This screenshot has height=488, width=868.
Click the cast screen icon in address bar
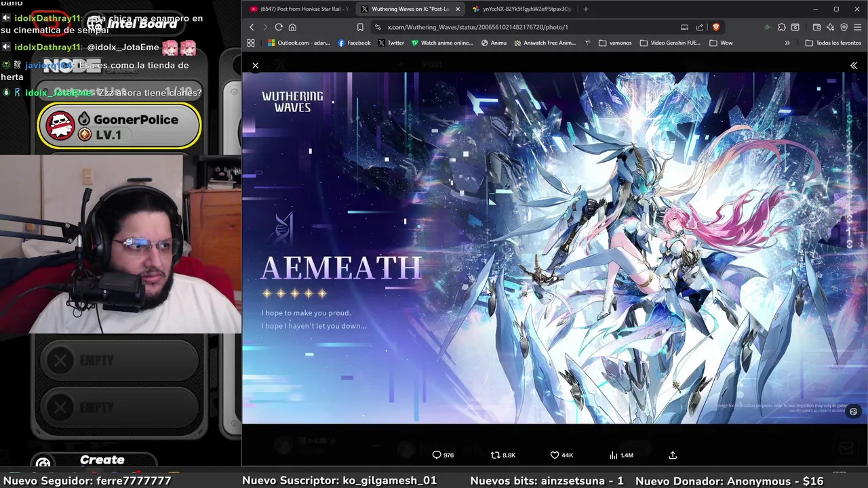(684, 27)
